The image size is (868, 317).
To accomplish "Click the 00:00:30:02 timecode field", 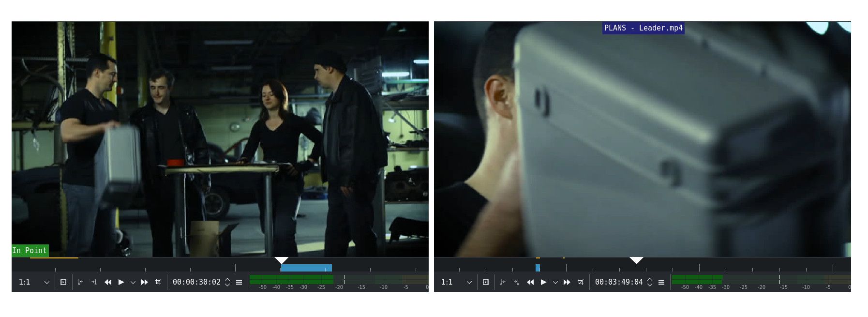I will pyautogui.click(x=196, y=282).
